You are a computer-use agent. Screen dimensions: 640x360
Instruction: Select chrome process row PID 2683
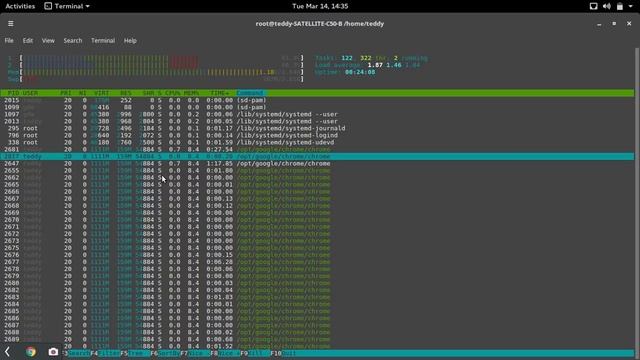(x=317, y=297)
